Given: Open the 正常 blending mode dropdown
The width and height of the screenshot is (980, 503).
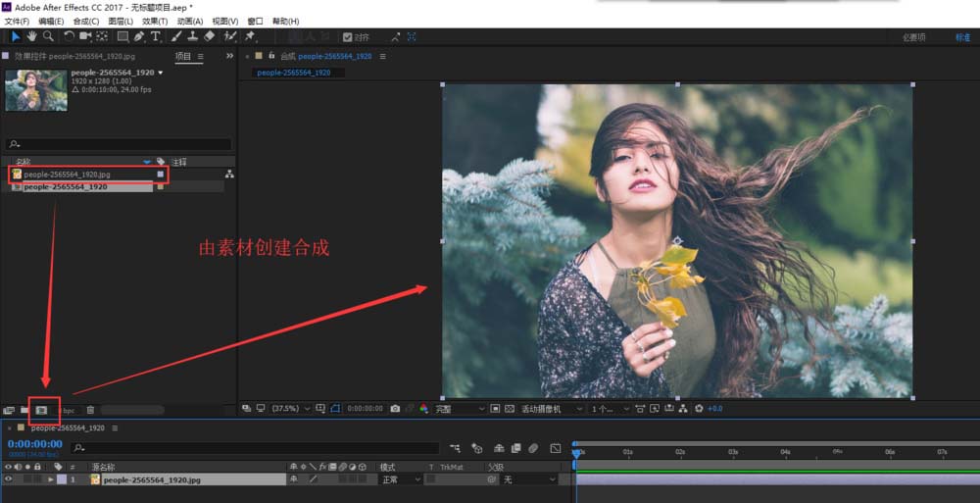Looking at the screenshot, I should [401, 479].
